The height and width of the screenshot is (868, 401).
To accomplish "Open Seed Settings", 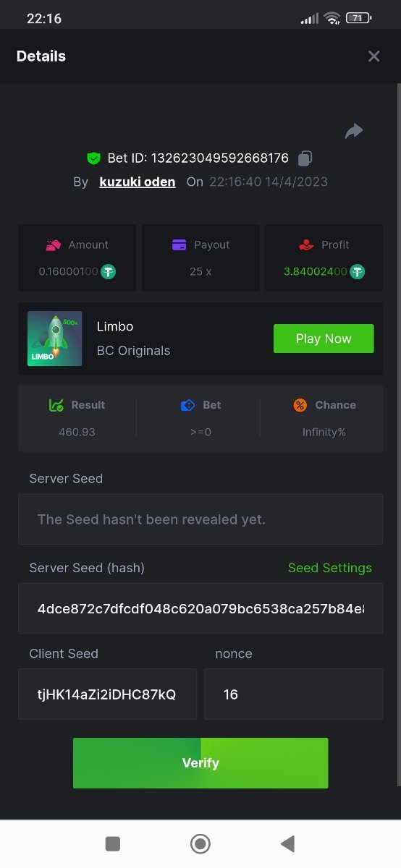I will tap(330, 568).
